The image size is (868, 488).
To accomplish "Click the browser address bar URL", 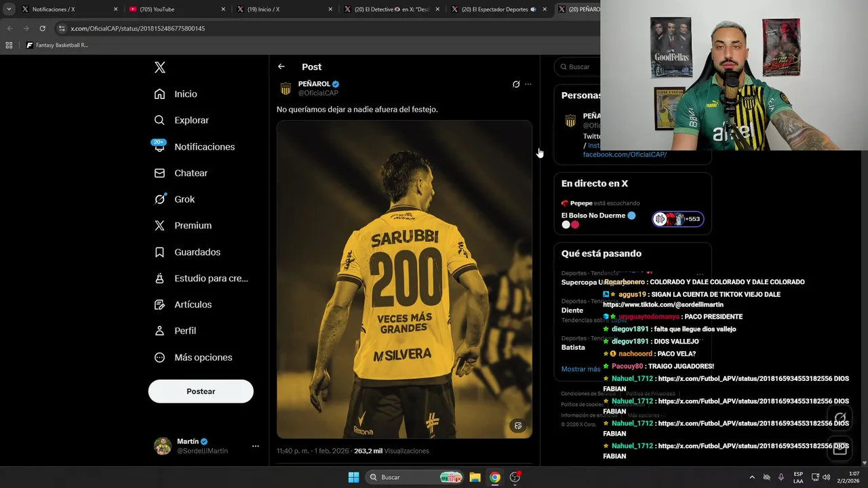I will (x=138, y=28).
